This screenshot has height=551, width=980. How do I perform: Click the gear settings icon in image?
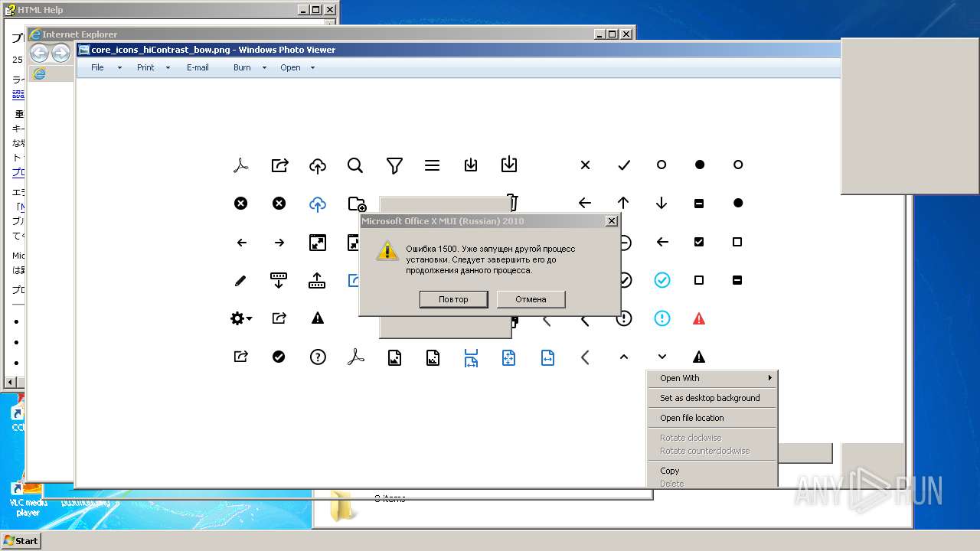coord(240,318)
